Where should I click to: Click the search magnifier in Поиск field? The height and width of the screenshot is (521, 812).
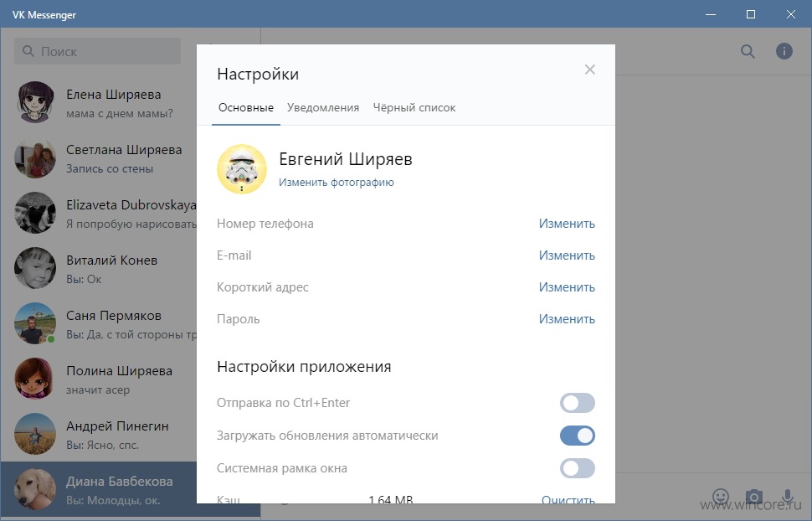pos(28,51)
